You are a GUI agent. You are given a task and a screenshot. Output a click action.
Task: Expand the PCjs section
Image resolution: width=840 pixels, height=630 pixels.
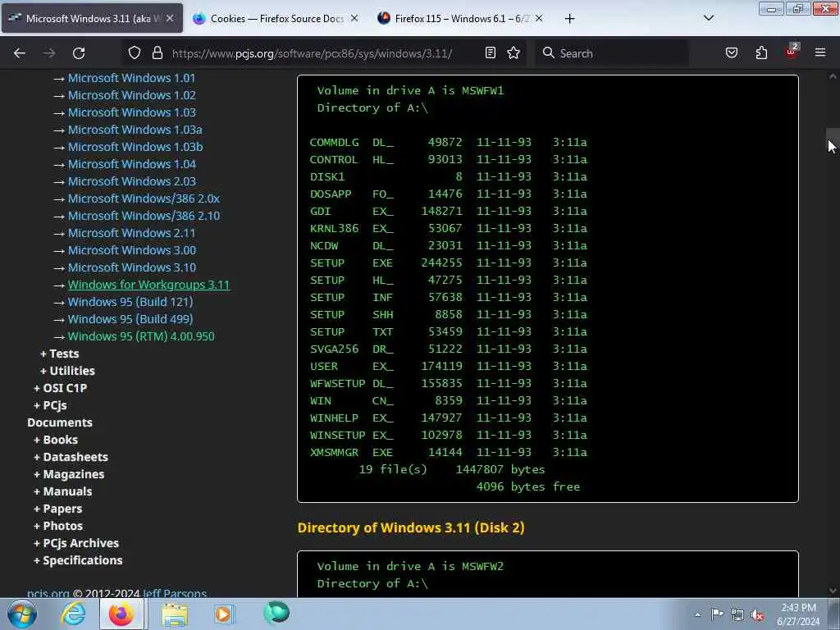(x=50, y=405)
